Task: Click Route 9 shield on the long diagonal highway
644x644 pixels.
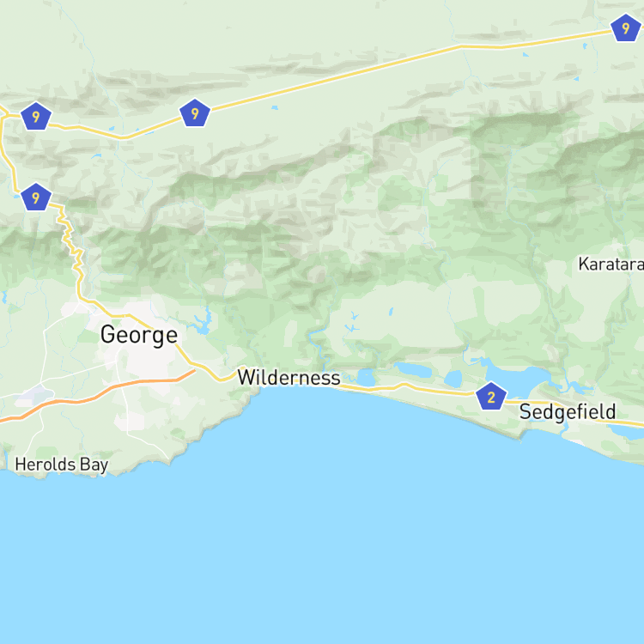Action: (x=195, y=113)
